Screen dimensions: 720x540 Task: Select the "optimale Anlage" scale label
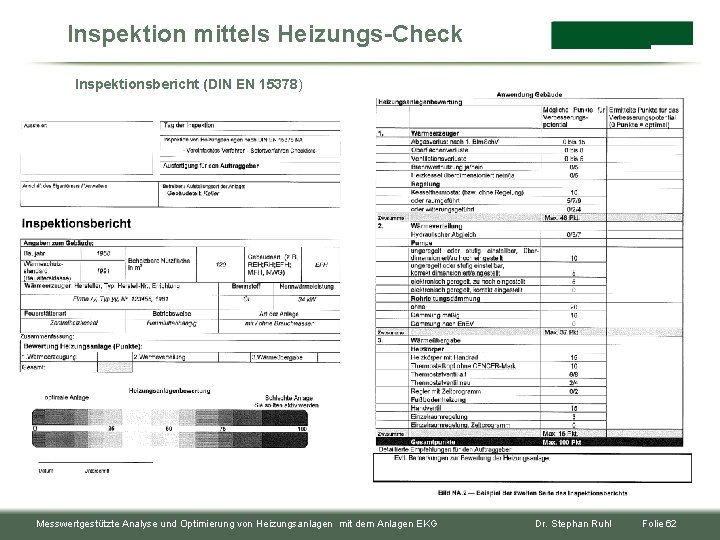point(67,398)
